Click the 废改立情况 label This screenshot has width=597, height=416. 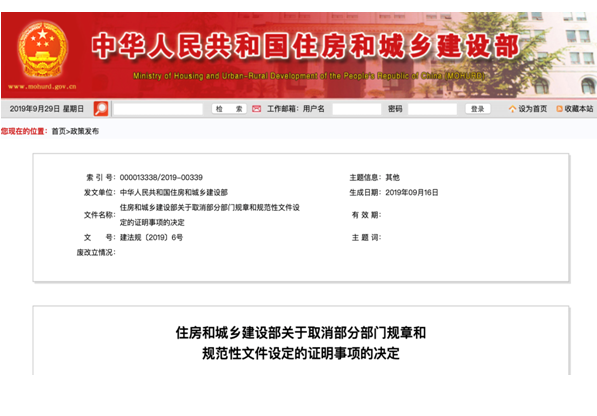coord(96,252)
